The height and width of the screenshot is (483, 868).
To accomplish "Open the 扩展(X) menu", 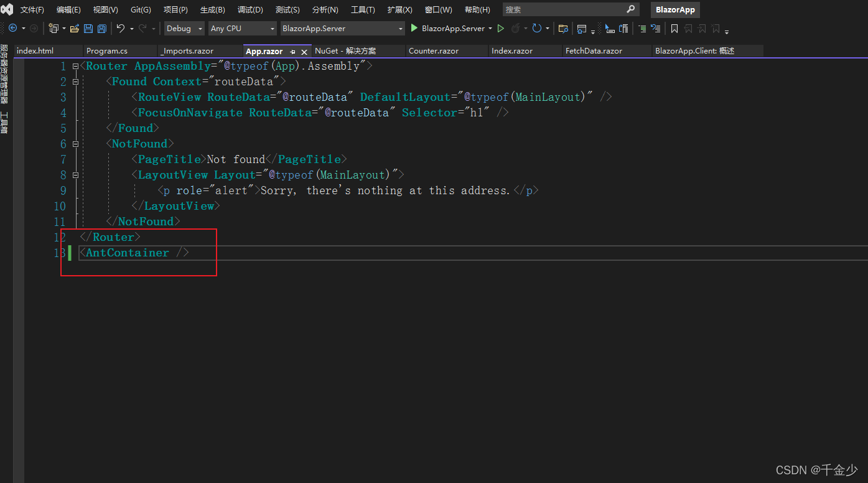I will 399,10.
